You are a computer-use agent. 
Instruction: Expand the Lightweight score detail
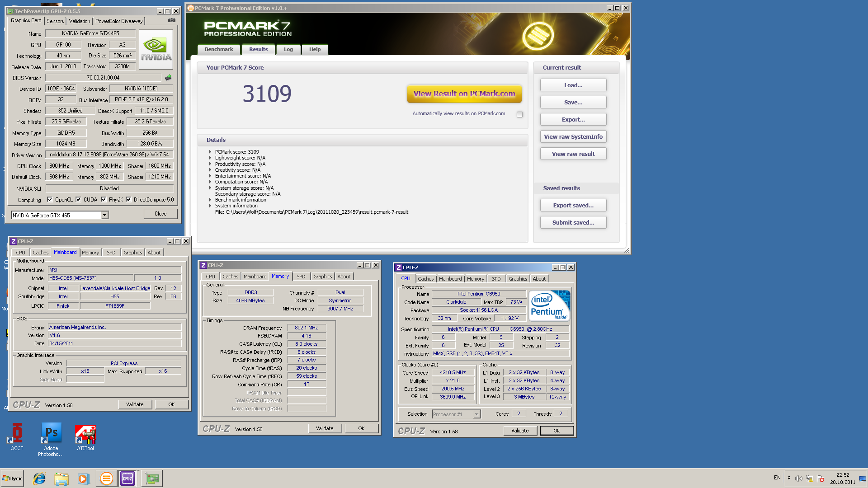click(210, 158)
